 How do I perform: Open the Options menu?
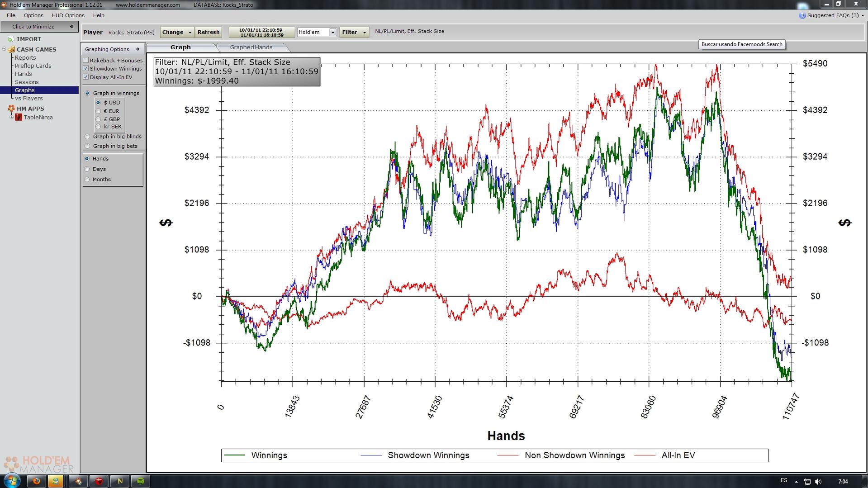[x=33, y=15]
